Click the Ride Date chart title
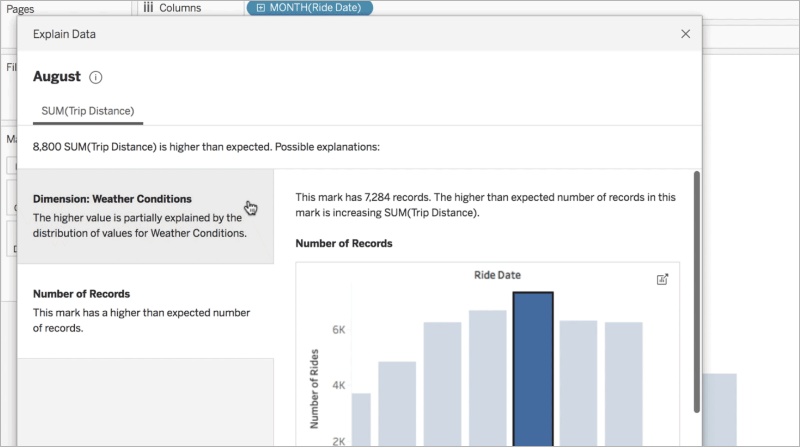This screenshot has height=447, width=800. 497,275
